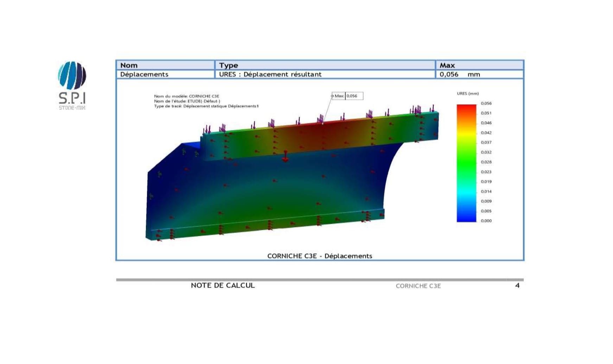Click the Max 0,056 callout box
The height and width of the screenshot is (364, 613).
pyautogui.click(x=347, y=96)
